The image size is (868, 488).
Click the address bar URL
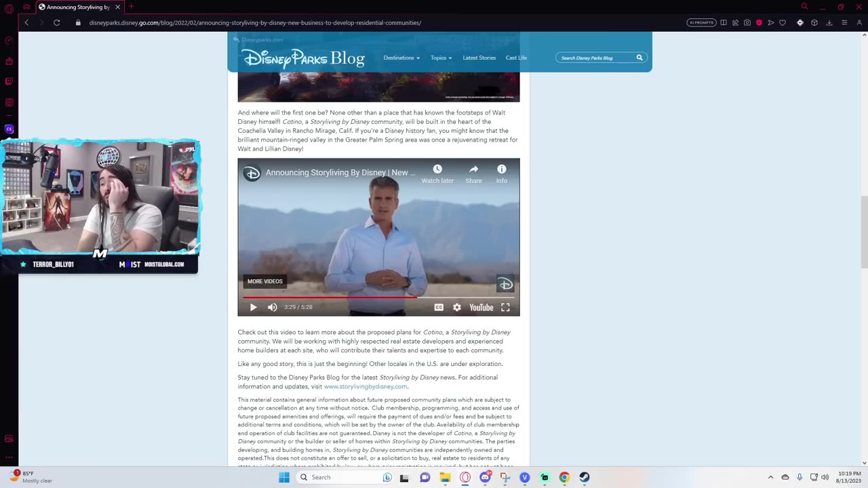tap(255, 22)
